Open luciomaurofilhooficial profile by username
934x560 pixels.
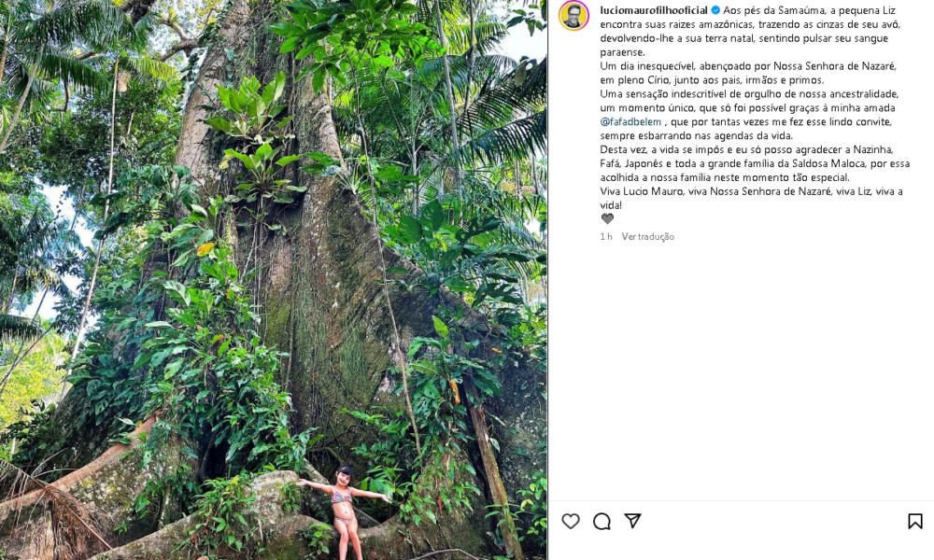(654, 10)
